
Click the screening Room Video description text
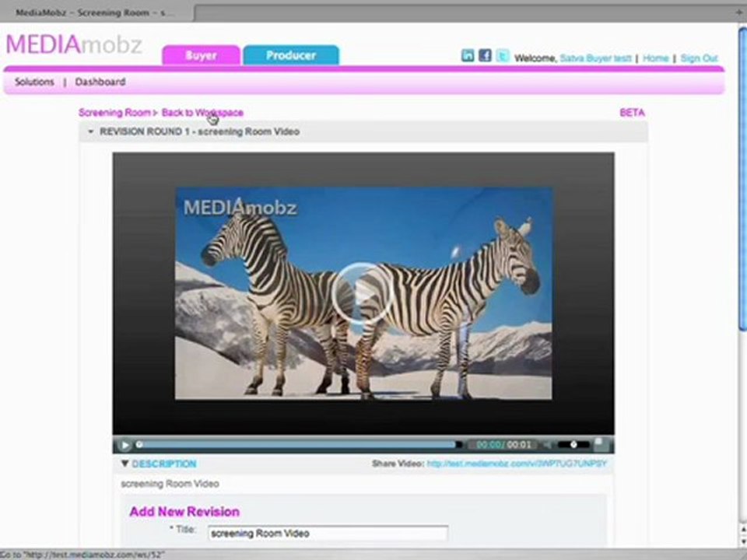170,484
